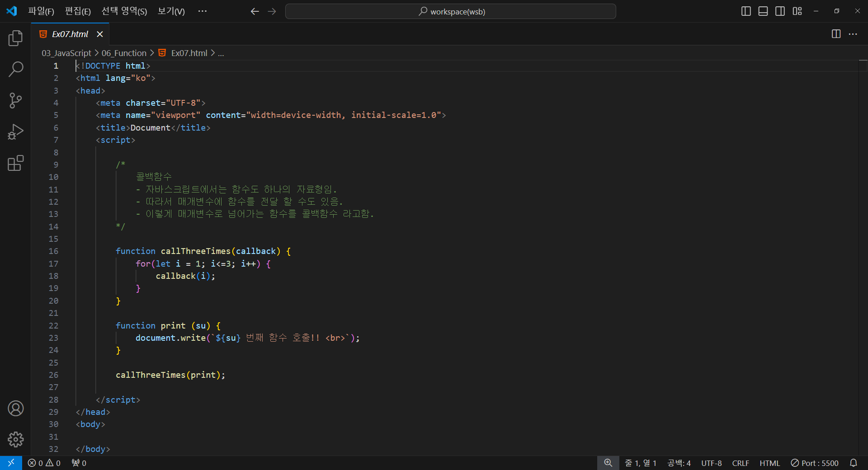Click the print function name on line 22
The image size is (868, 470).
click(173, 326)
